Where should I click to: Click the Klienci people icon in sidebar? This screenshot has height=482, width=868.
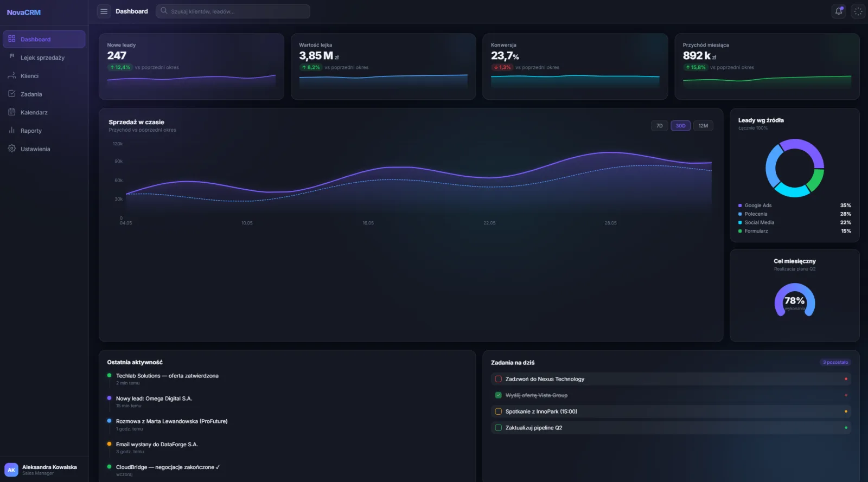coord(12,75)
